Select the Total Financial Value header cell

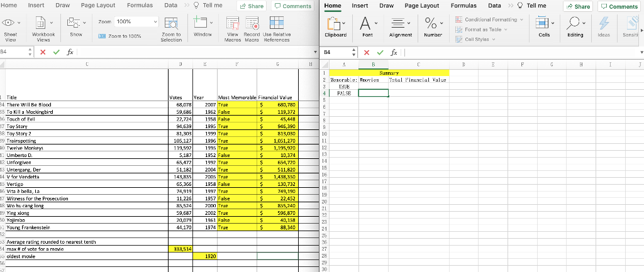(x=418, y=80)
